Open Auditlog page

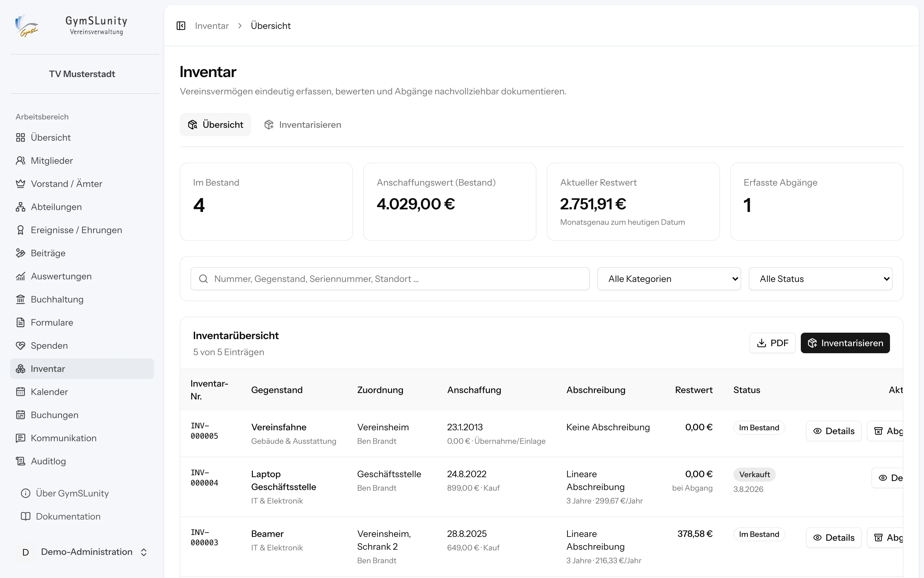click(x=82, y=461)
